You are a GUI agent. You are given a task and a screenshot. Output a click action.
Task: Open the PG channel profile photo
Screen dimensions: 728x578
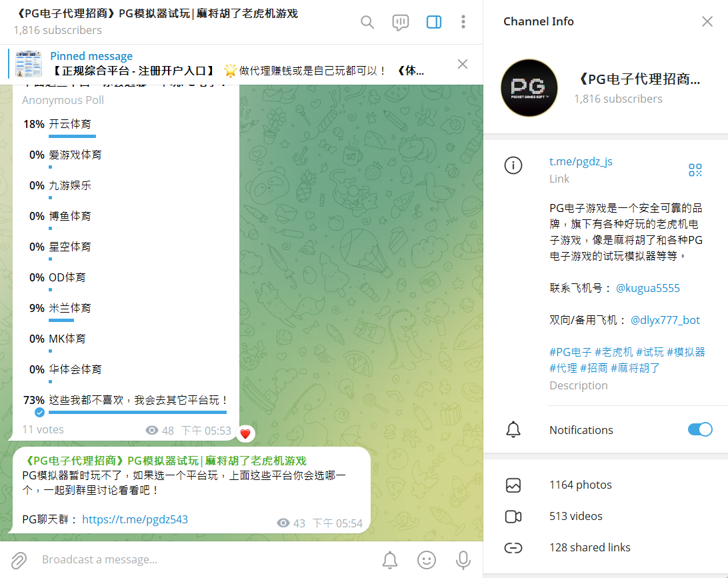coord(529,88)
